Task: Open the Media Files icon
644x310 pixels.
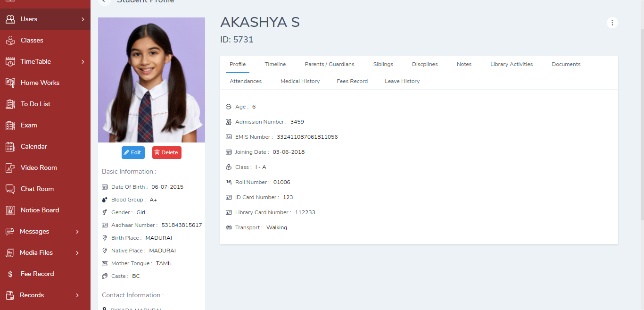Action: click(x=10, y=253)
